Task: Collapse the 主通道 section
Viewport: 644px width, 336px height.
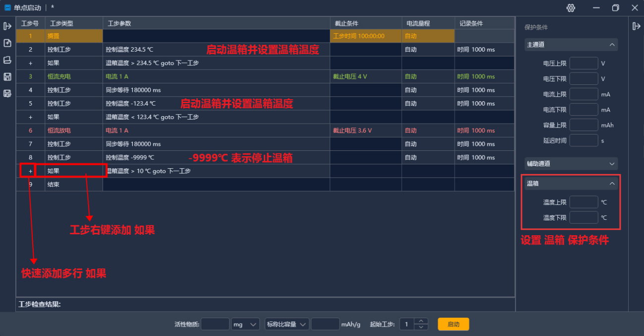Action: pos(612,44)
